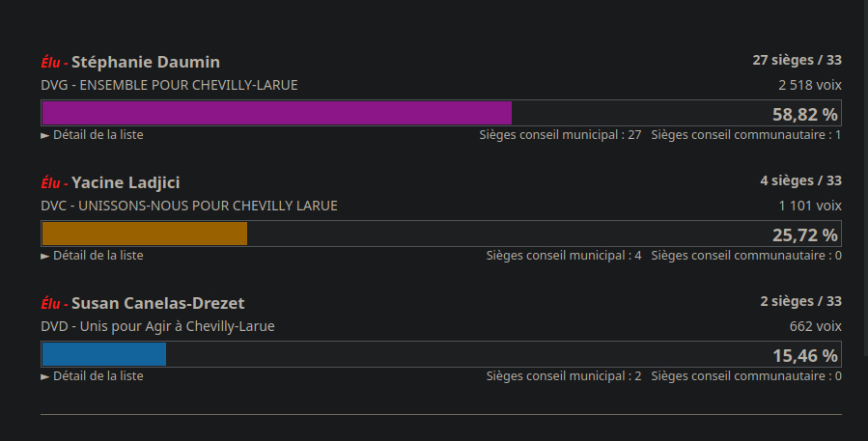Click the 15,46 % result figure
Screen dimensions: 868x441
pyautogui.click(x=804, y=356)
